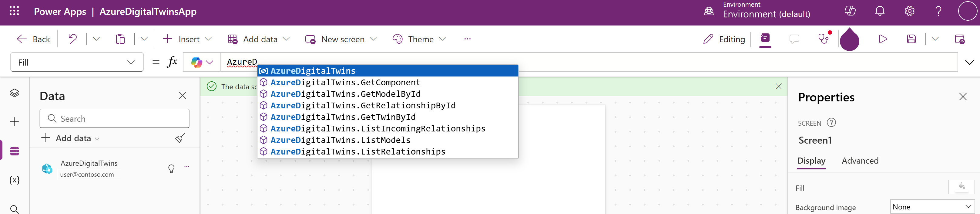Click the lightbulb icon beside AzureDigitalTwins
Screen dimensions: 980x214
(171, 169)
